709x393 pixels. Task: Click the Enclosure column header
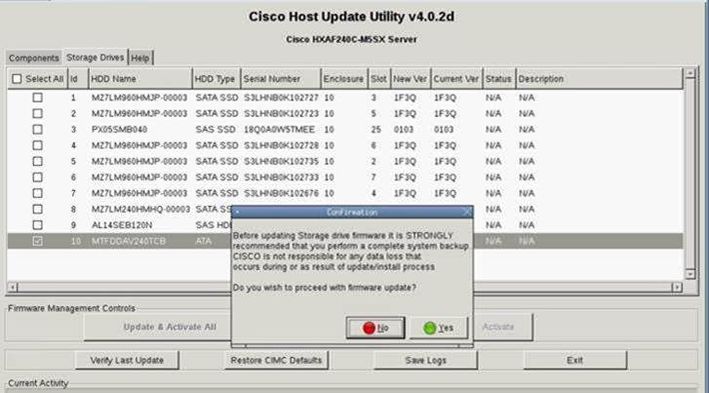pos(344,79)
